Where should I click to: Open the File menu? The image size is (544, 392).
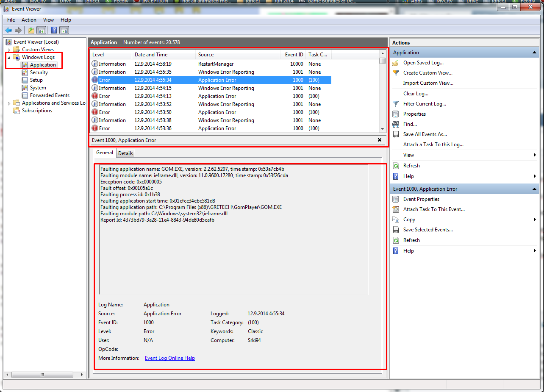pyautogui.click(x=11, y=20)
